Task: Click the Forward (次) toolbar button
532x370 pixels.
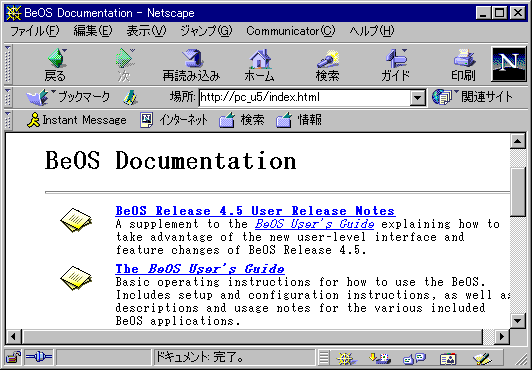Action: click(x=124, y=64)
